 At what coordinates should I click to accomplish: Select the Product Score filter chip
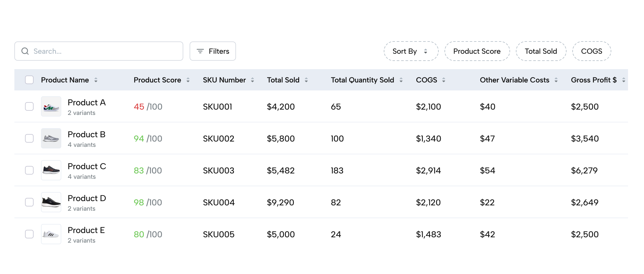(476, 51)
